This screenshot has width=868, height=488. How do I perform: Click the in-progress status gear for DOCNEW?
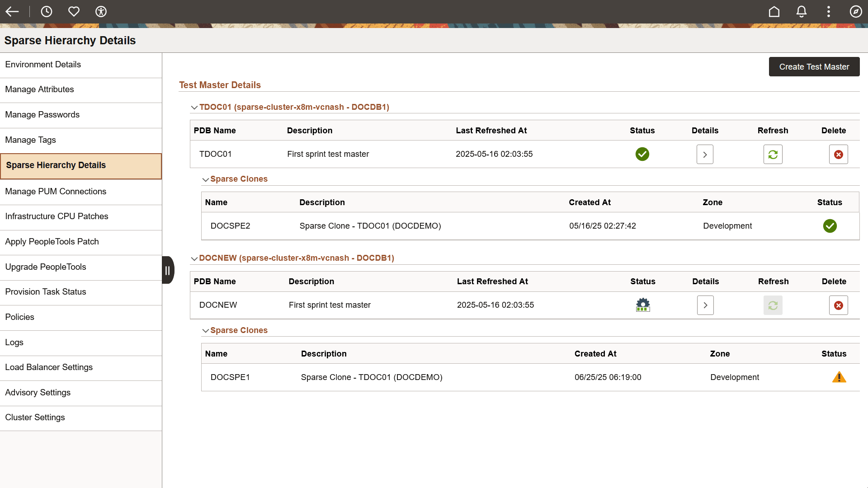642,305
